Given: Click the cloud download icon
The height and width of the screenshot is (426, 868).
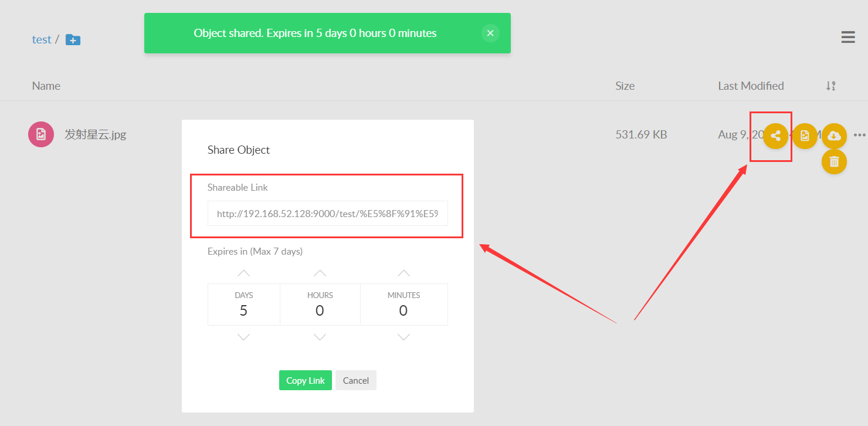Looking at the screenshot, I should coord(834,136).
